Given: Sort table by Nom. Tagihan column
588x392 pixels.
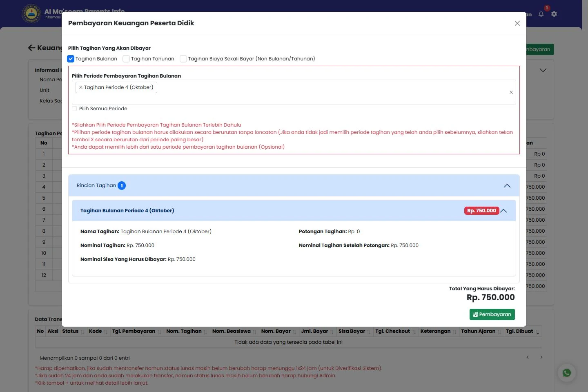Looking at the screenshot, I should [x=187, y=331].
